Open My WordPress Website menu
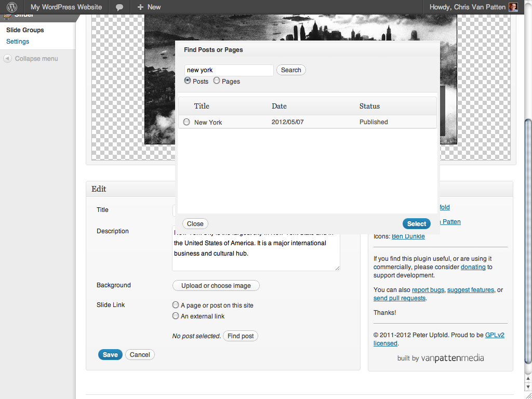The height and width of the screenshot is (399, 532). [66, 7]
